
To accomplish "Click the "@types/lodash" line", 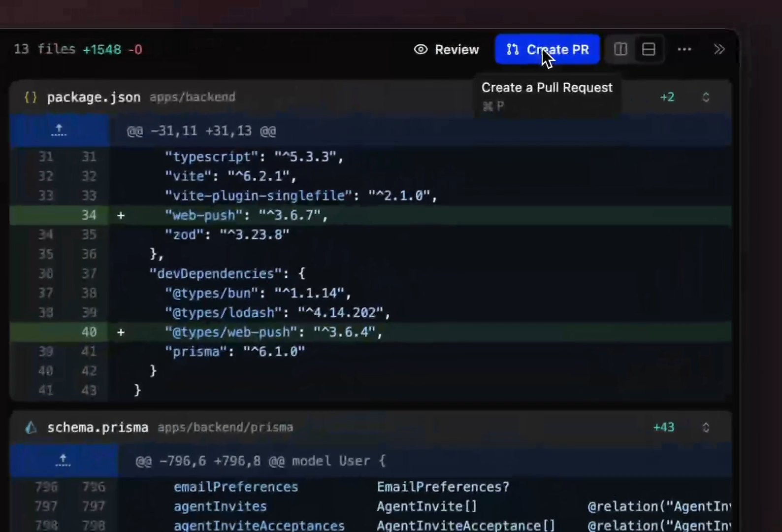I will tap(370, 313).
